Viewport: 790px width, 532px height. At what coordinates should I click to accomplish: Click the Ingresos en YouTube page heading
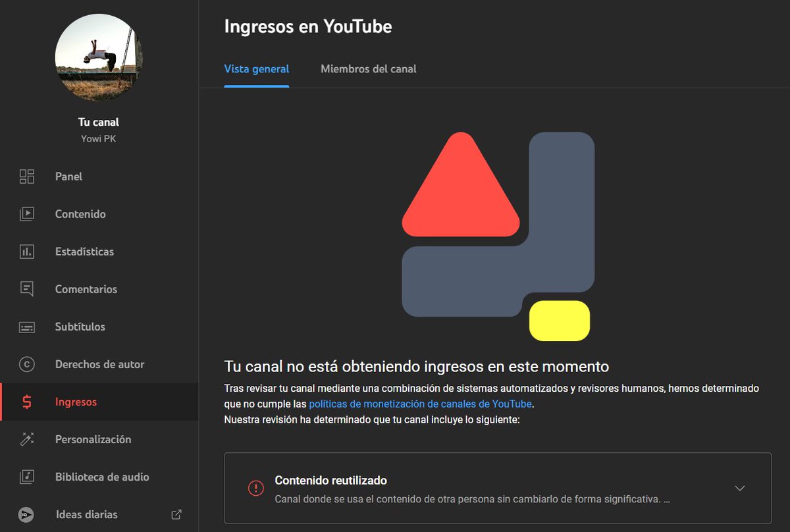[308, 26]
